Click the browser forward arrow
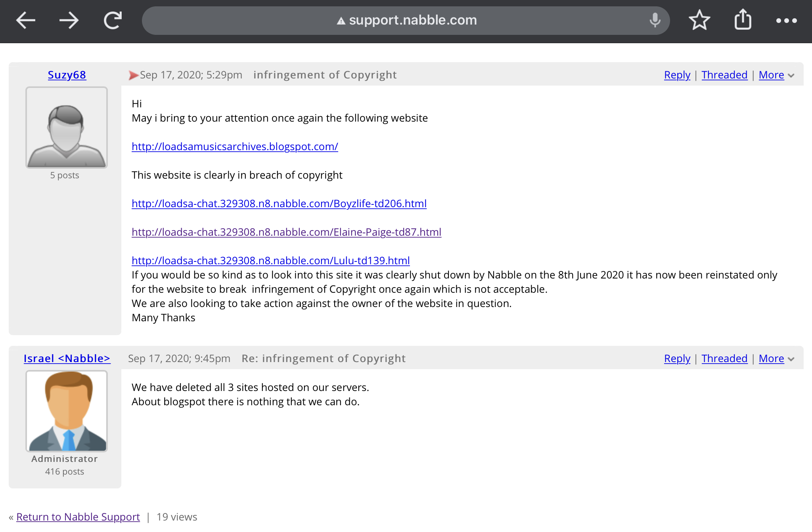The width and height of the screenshot is (812, 532). click(x=69, y=20)
